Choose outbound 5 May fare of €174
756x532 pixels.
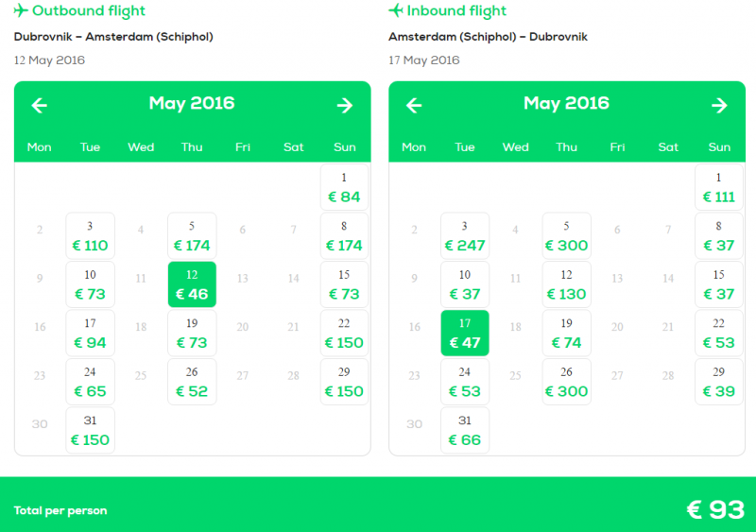click(192, 236)
